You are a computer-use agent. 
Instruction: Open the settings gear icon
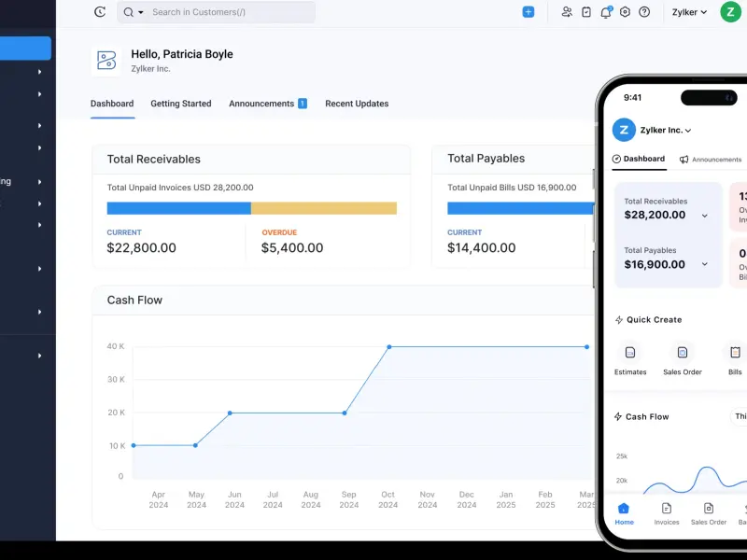pos(625,12)
